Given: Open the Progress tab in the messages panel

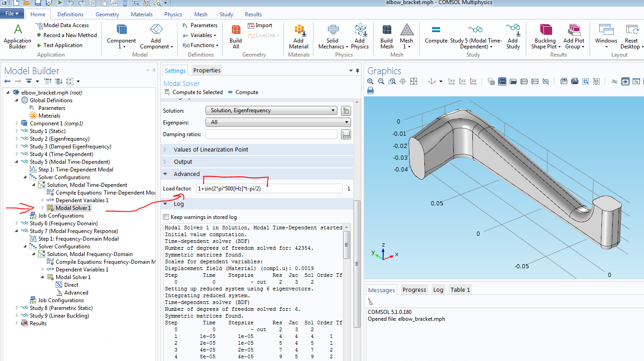Looking at the screenshot, I should pyautogui.click(x=414, y=290).
